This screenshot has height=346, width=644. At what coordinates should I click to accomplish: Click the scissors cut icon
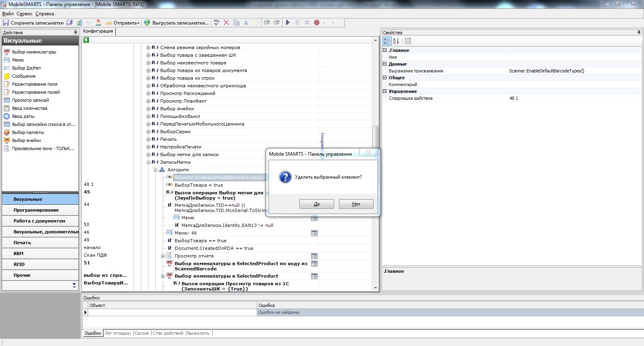(x=246, y=23)
